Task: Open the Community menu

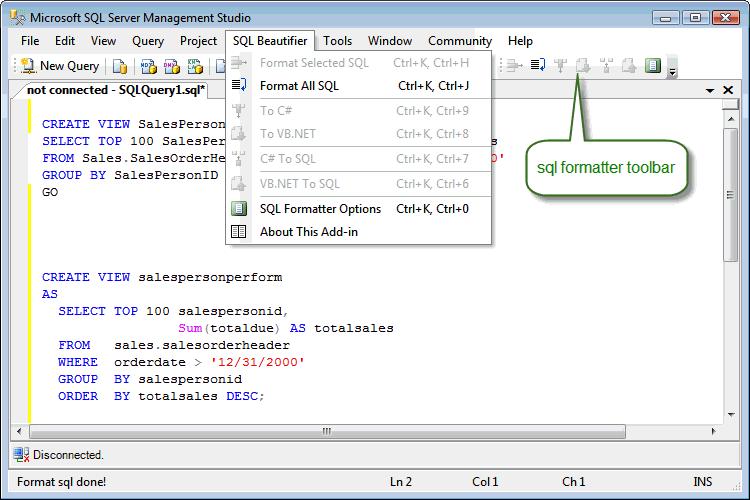Action: point(460,41)
